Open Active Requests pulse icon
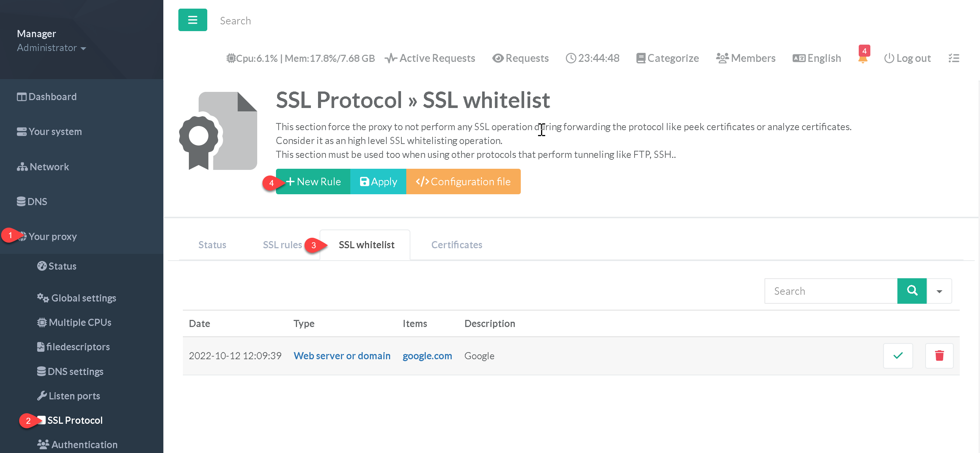This screenshot has width=980, height=453. (x=390, y=58)
